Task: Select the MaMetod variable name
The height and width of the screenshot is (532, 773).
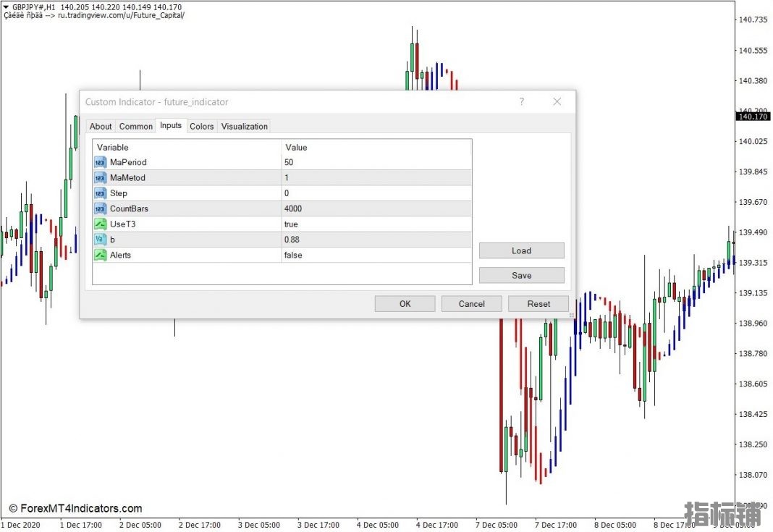Action: tap(127, 177)
